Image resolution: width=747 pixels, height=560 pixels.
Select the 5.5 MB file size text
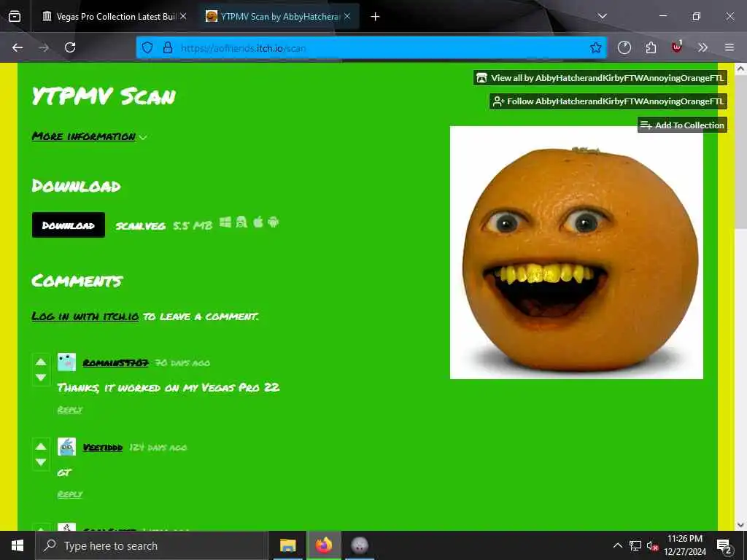pos(193,226)
